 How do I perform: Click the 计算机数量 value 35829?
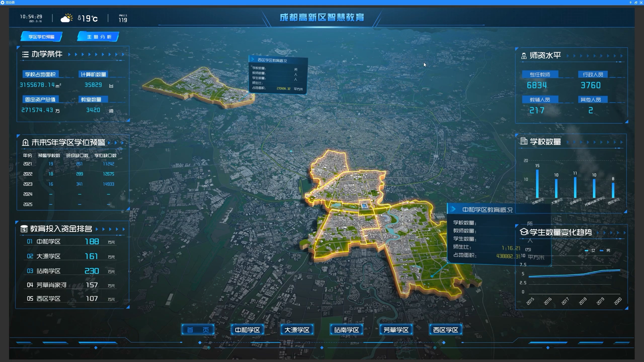[93, 85]
